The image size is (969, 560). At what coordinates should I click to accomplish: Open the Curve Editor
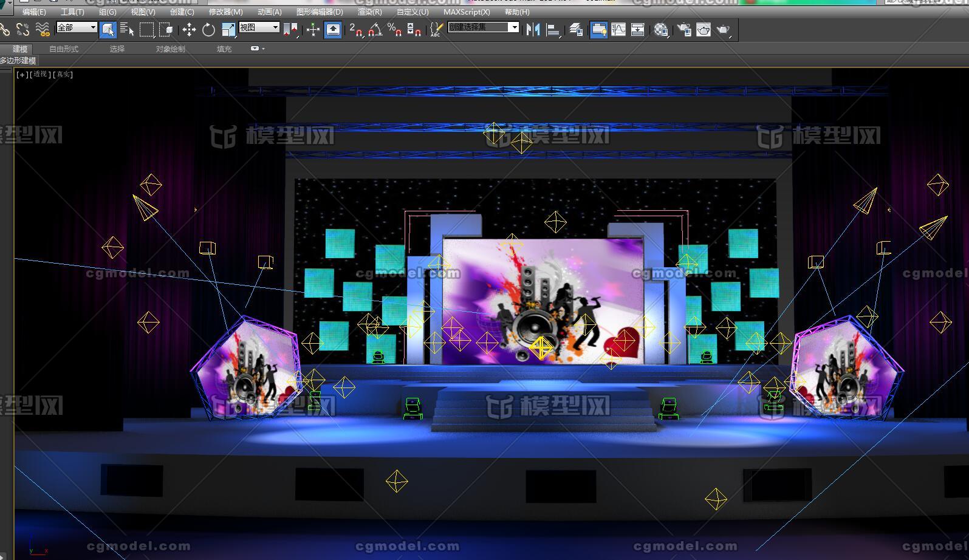click(618, 29)
